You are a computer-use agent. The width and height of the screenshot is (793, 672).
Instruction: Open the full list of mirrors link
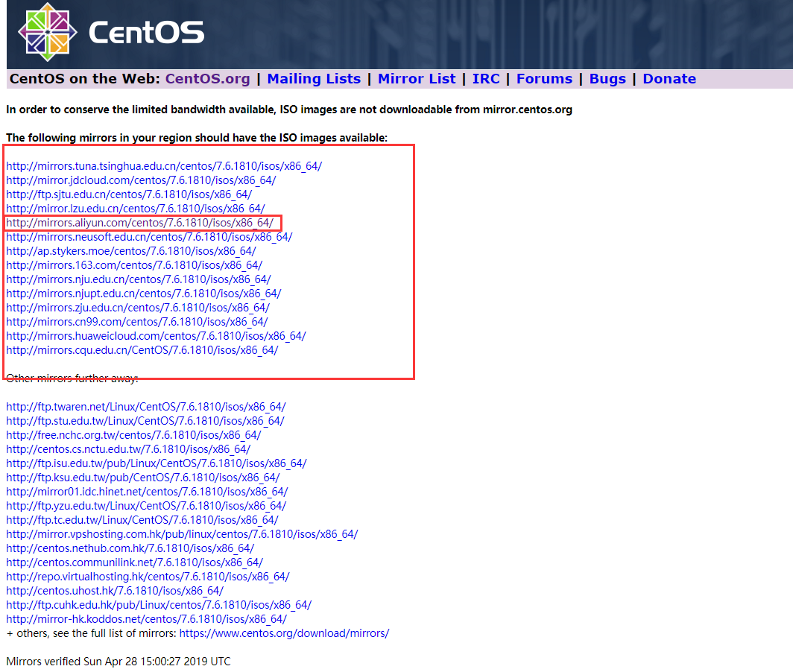click(284, 633)
